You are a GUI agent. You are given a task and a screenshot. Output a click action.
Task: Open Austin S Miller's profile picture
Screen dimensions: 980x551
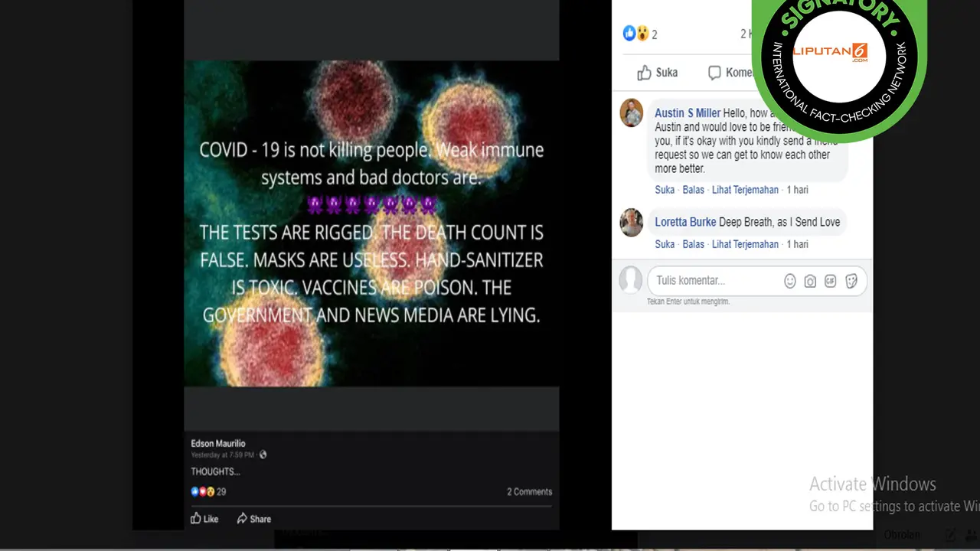pyautogui.click(x=631, y=113)
